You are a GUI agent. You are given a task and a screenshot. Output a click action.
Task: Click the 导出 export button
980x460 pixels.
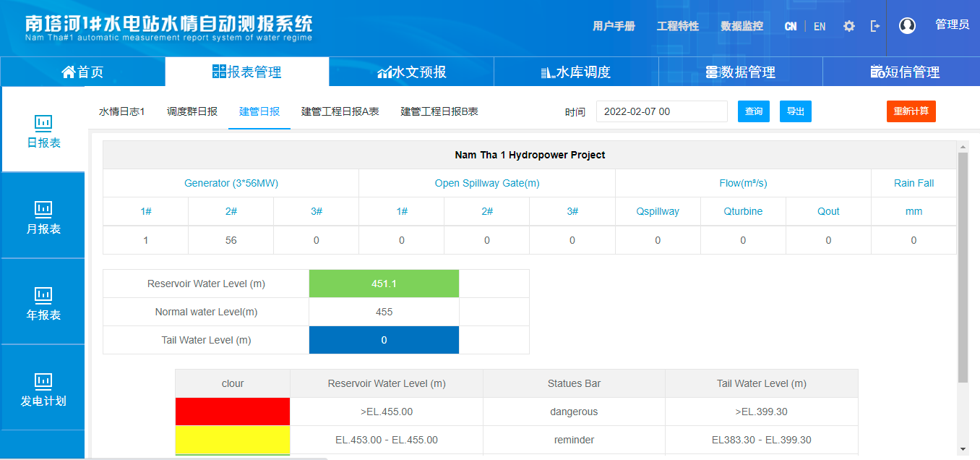(x=796, y=111)
